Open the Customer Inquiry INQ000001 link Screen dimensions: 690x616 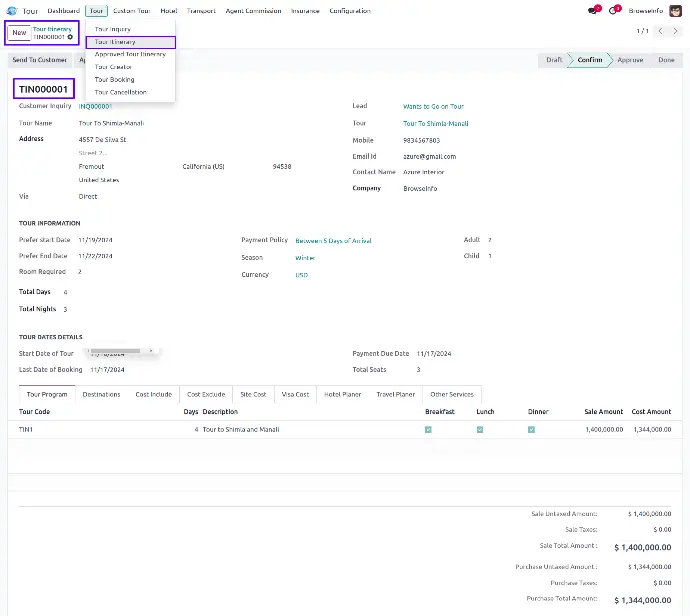pos(96,106)
